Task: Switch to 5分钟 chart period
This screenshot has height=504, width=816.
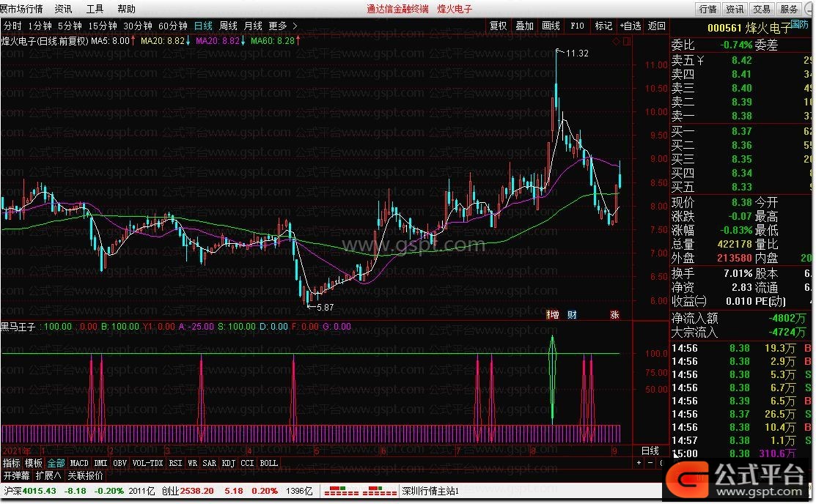Action: [70, 26]
